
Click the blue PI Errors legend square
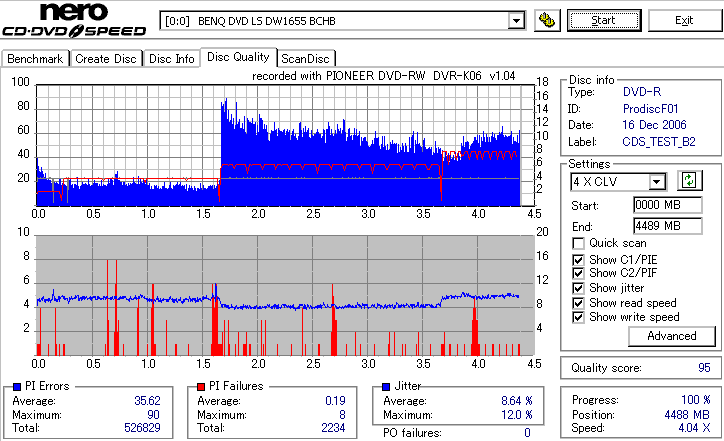click(17, 387)
